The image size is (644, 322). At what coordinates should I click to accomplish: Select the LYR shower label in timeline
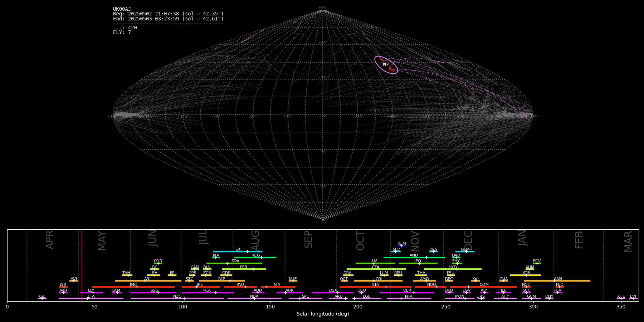pos(63,284)
